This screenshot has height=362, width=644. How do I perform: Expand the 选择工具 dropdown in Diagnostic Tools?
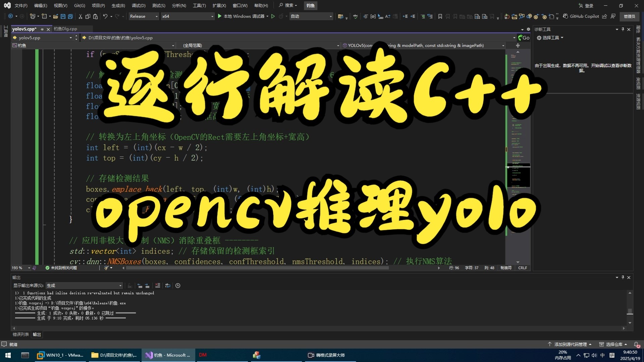[x=550, y=38]
